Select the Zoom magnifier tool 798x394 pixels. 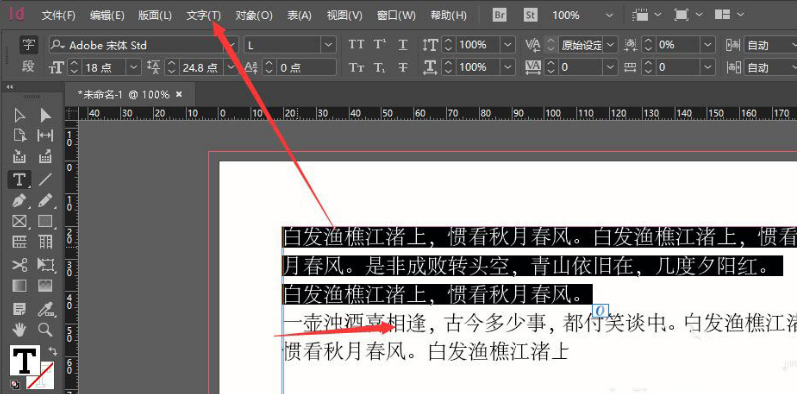click(x=45, y=330)
